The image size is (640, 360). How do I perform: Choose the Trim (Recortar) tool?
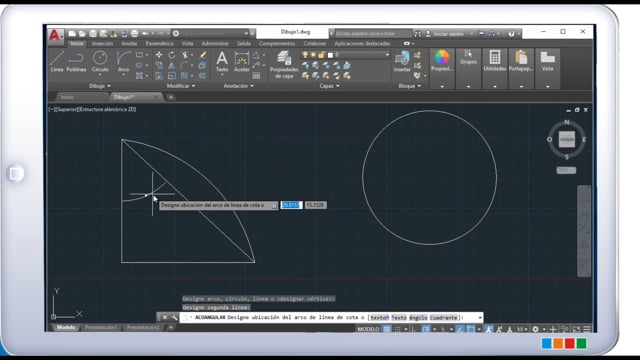tap(185, 55)
